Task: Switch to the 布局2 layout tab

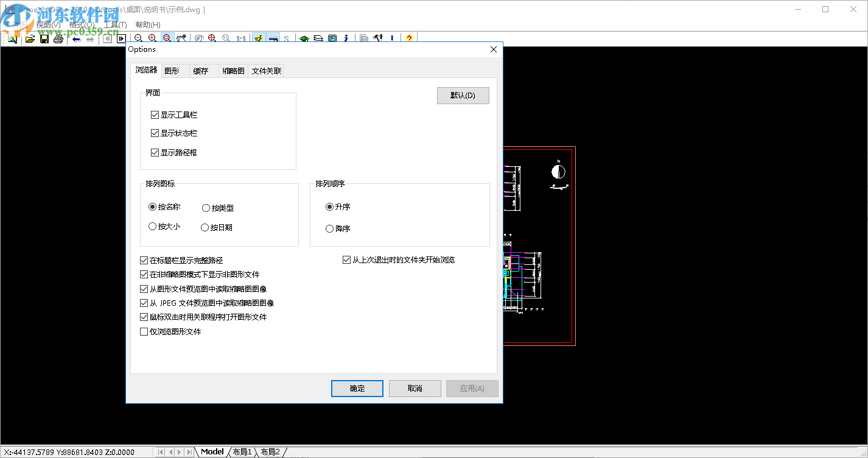Action: (x=271, y=452)
